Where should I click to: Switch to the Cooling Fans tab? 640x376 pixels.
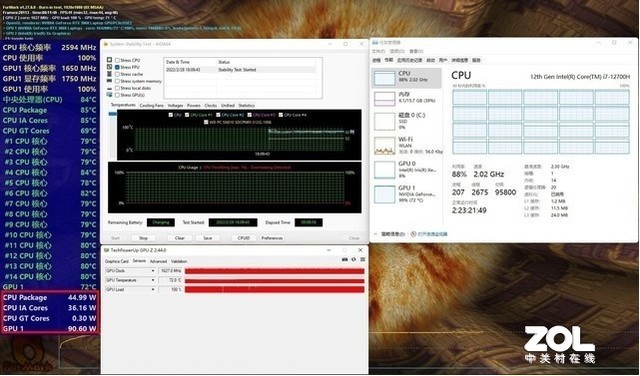coord(151,105)
